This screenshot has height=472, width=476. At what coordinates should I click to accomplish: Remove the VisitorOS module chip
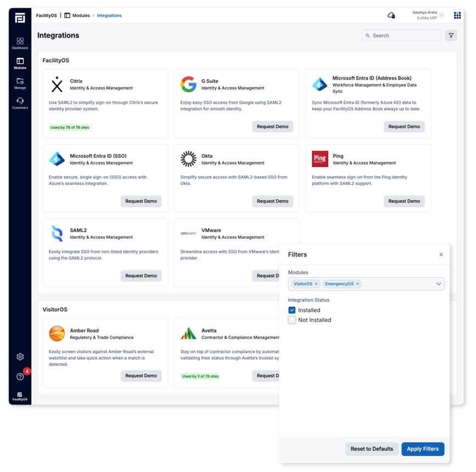[316, 284]
